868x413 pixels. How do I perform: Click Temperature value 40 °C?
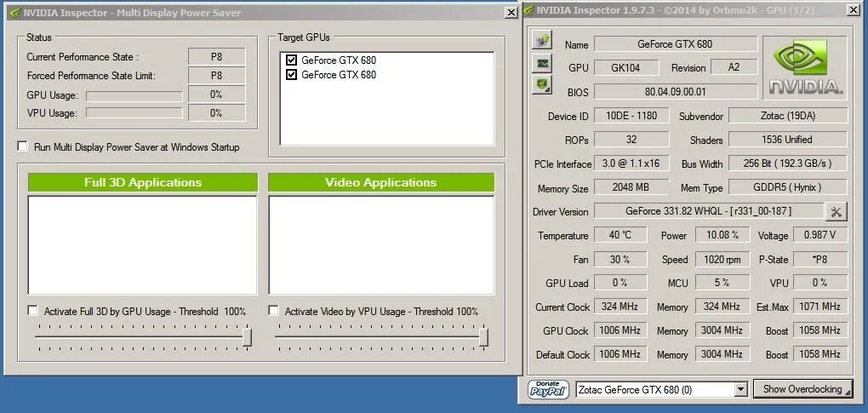click(620, 235)
